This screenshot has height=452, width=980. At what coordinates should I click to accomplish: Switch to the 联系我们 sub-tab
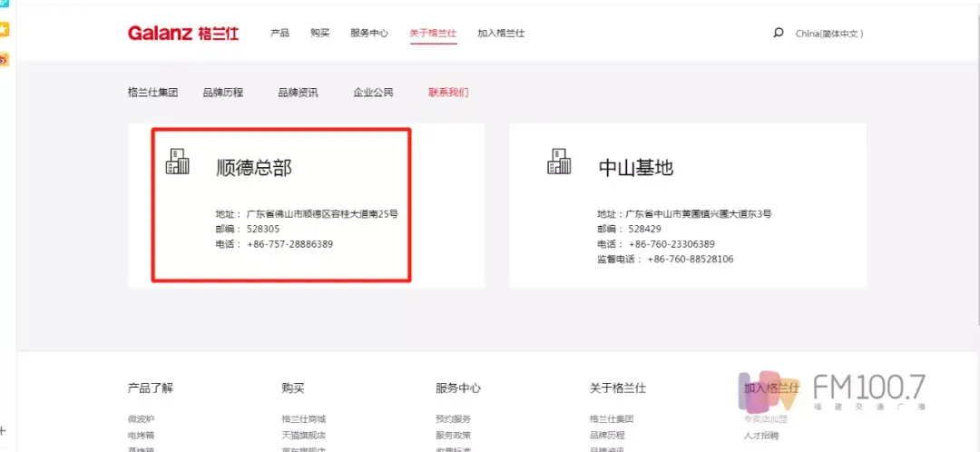coord(449,93)
